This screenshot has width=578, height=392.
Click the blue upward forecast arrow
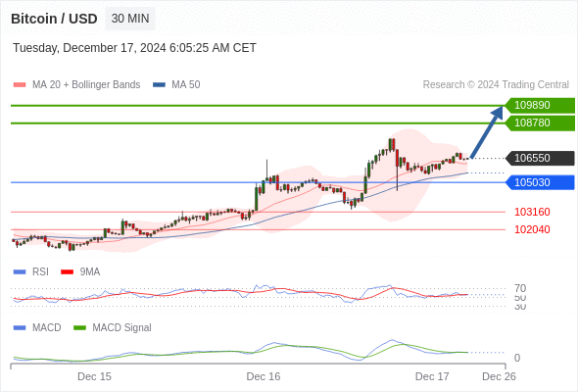pyautogui.click(x=487, y=132)
